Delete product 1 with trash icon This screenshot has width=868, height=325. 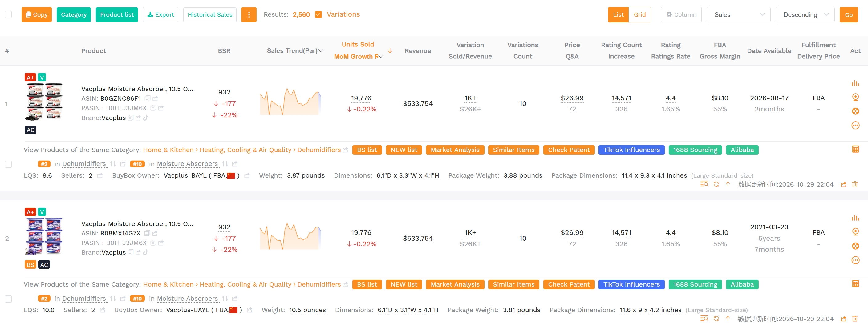coord(854,184)
